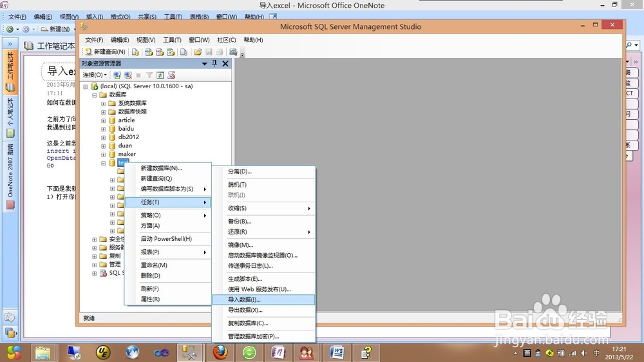Open the 连接(O) dropdown in Object Explorer
The image size is (644, 362).
click(x=95, y=75)
